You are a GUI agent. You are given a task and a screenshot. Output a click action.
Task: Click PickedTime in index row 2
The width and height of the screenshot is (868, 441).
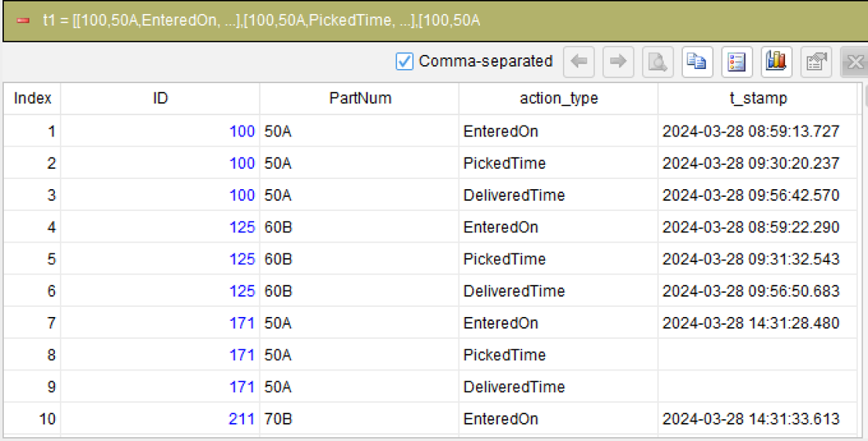tap(504, 163)
